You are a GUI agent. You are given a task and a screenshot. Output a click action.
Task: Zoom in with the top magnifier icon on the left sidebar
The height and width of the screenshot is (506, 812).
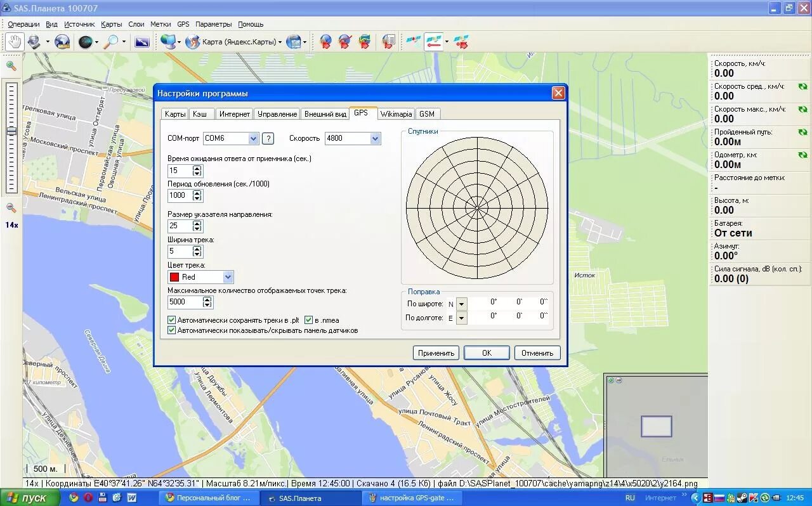pos(11,66)
